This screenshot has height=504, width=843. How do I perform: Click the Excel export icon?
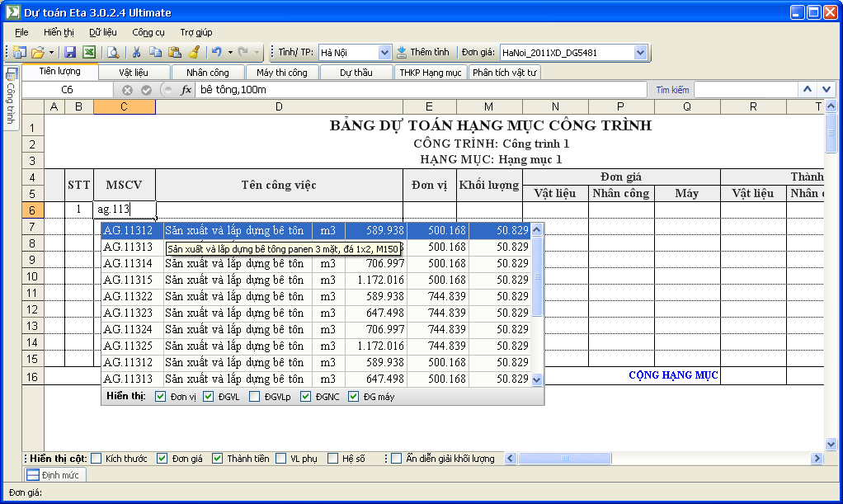pyautogui.click(x=89, y=52)
